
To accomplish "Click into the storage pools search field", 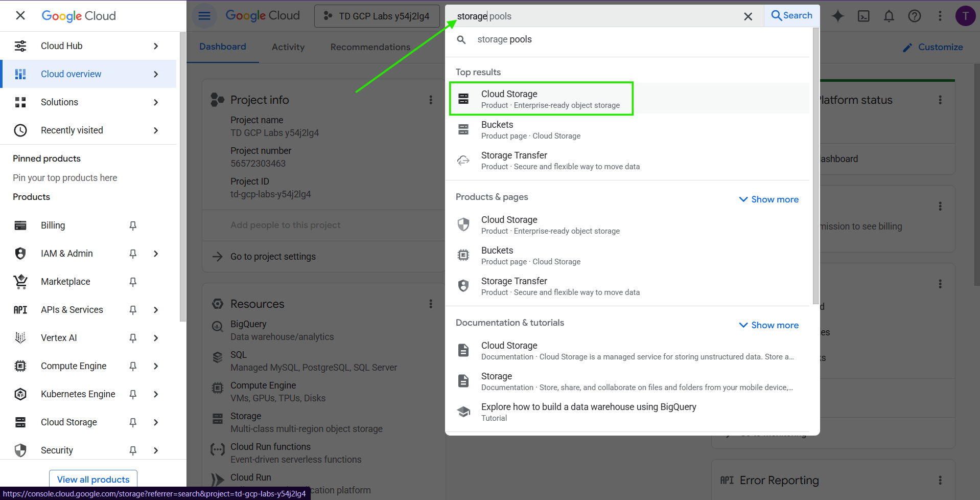I will pos(593,16).
